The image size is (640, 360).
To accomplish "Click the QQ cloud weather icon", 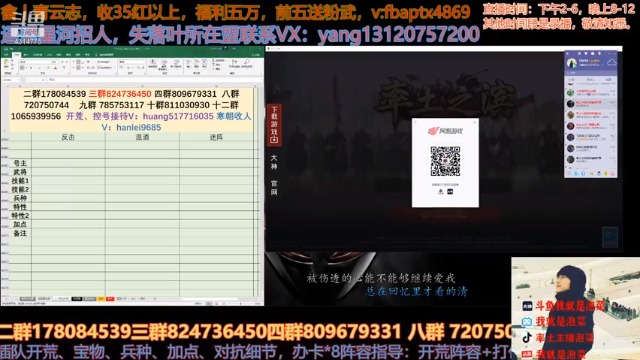I will pos(612,62).
